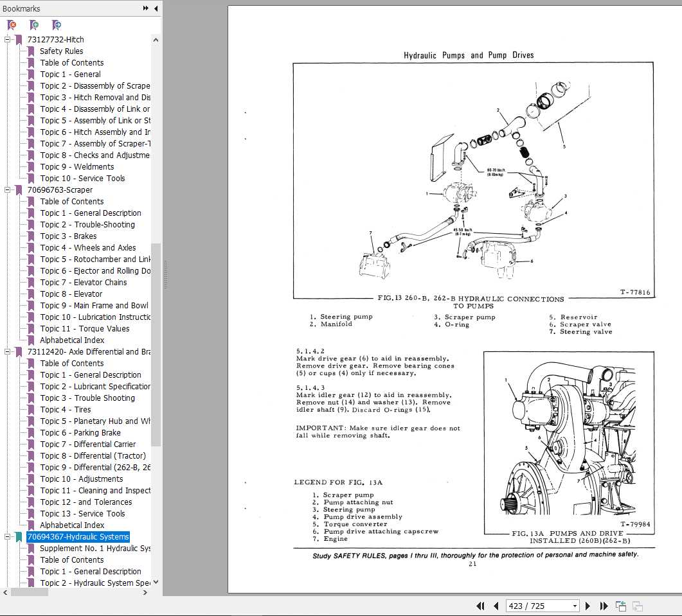
Task: Collapse the 70696763-Scraper bookmark node
Action: click(x=8, y=190)
